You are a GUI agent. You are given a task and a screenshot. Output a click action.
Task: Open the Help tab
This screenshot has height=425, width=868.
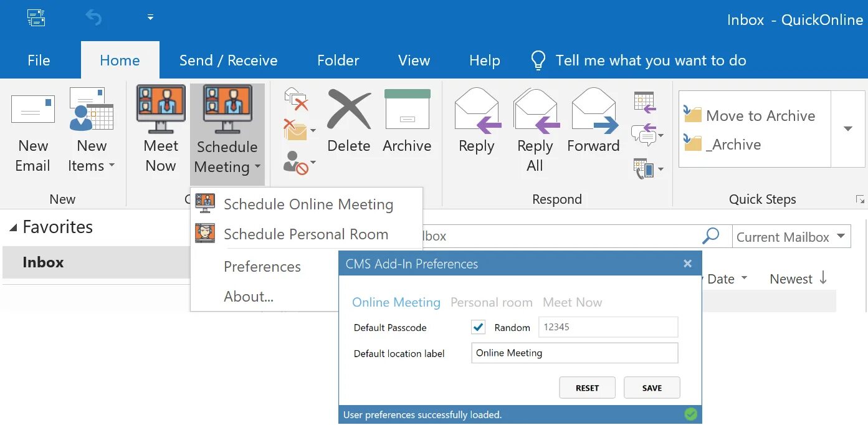pos(484,60)
